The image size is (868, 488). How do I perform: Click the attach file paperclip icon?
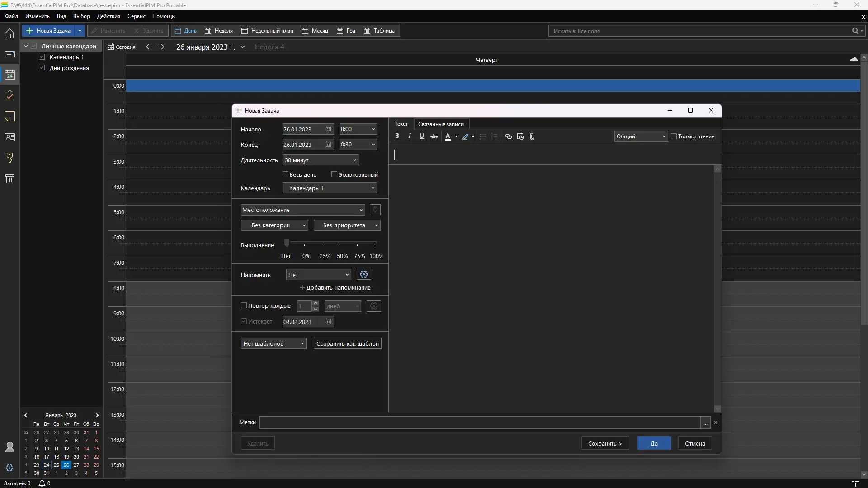coord(532,136)
